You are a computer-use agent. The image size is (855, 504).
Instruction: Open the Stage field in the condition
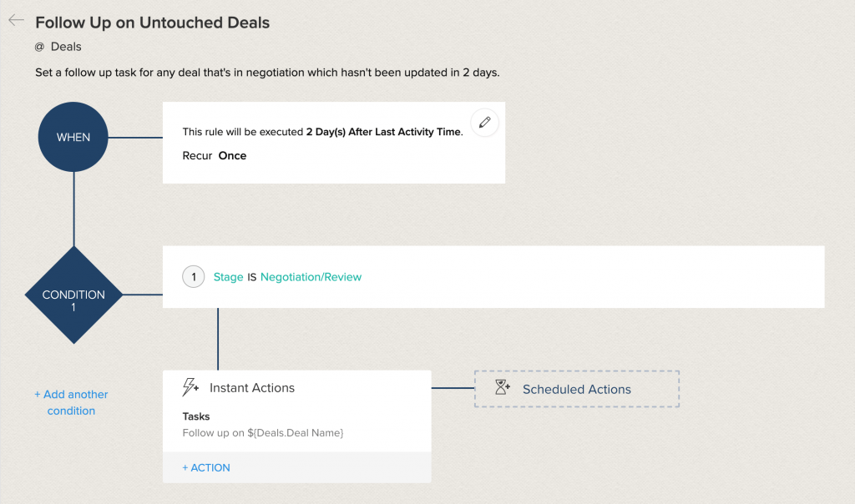pyautogui.click(x=228, y=277)
